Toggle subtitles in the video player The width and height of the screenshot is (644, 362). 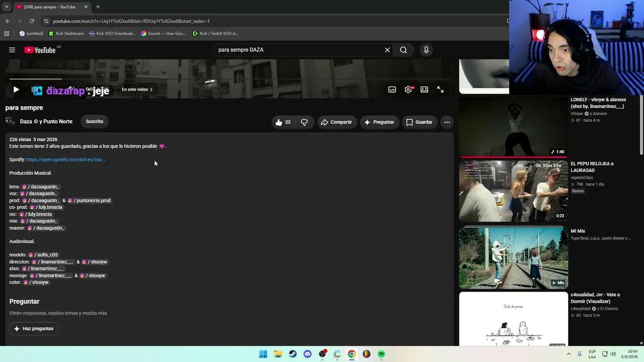coord(392,89)
